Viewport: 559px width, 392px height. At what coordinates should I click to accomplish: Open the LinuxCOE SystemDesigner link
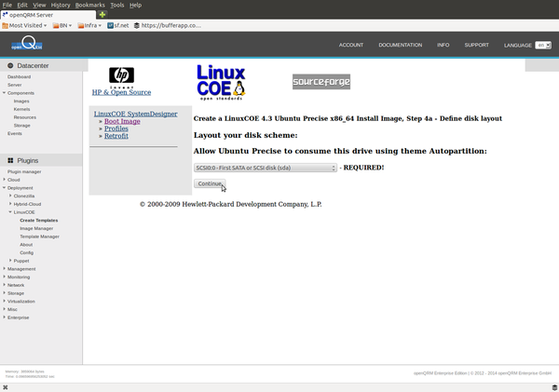tap(135, 114)
